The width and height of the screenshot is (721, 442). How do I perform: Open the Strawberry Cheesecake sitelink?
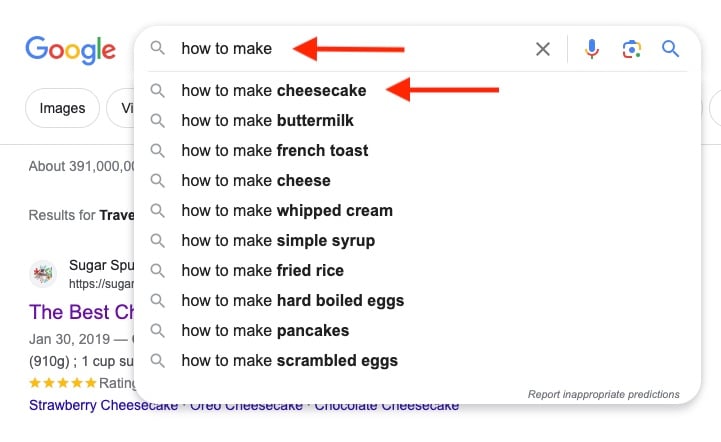click(103, 405)
